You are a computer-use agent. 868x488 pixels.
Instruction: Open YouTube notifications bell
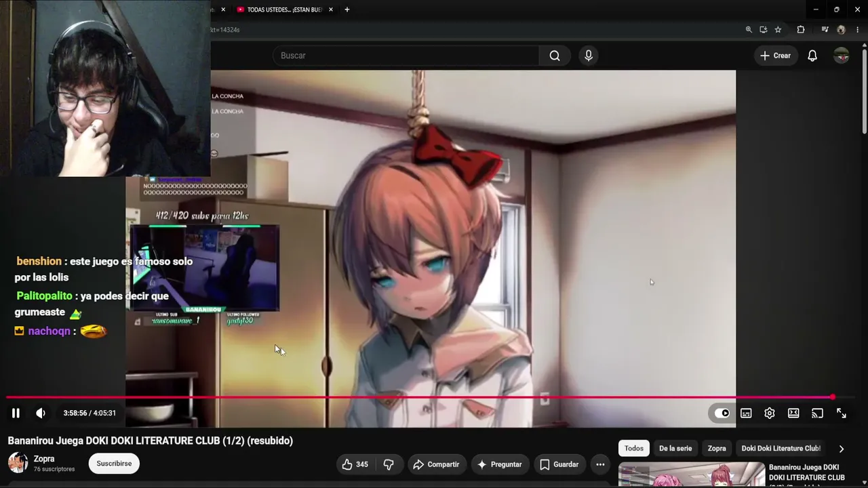pyautogui.click(x=812, y=56)
